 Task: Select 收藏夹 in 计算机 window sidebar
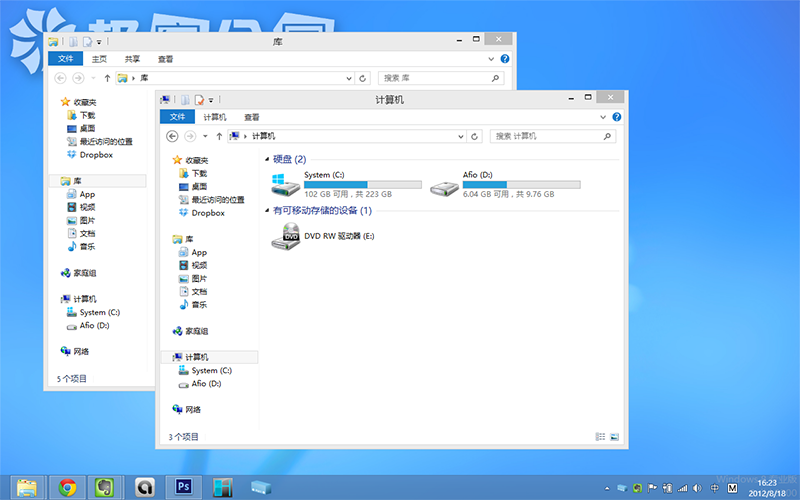pyautogui.click(x=190, y=160)
